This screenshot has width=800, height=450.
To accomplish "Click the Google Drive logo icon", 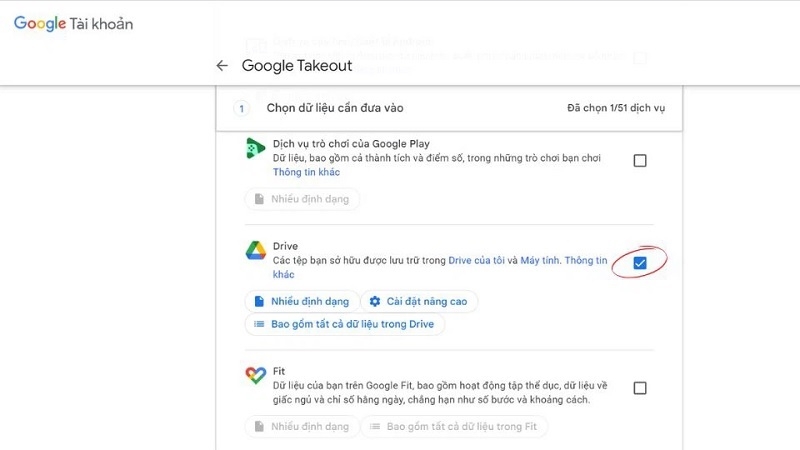I will pos(255,251).
